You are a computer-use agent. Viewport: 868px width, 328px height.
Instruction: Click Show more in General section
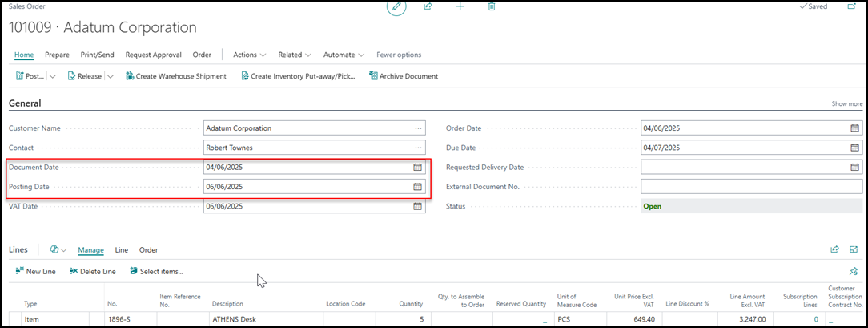click(x=846, y=104)
